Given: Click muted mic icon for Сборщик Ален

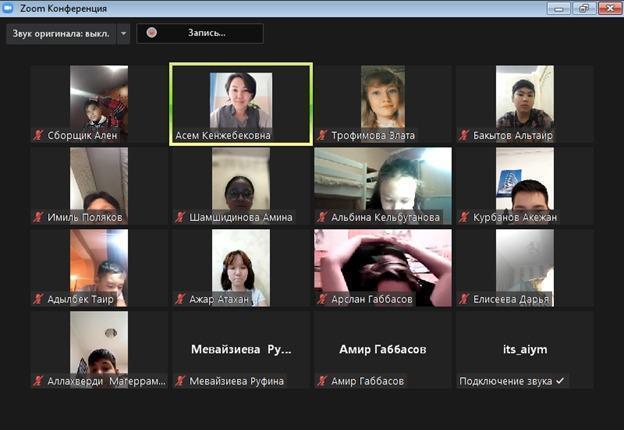Looking at the screenshot, I should (38, 135).
